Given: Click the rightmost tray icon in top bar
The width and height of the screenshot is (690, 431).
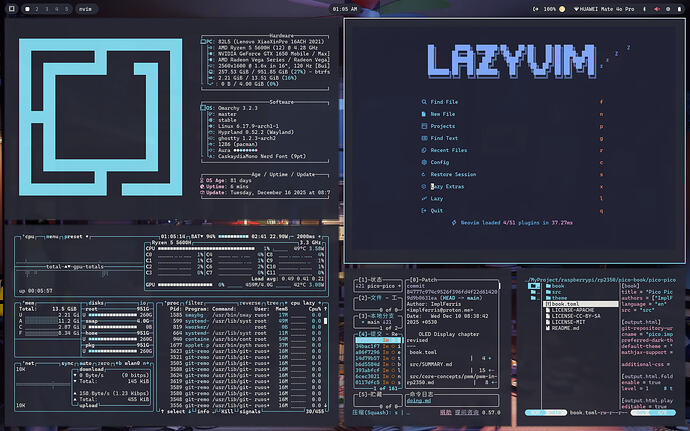Looking at the screenshot, I should pos(679,9).
